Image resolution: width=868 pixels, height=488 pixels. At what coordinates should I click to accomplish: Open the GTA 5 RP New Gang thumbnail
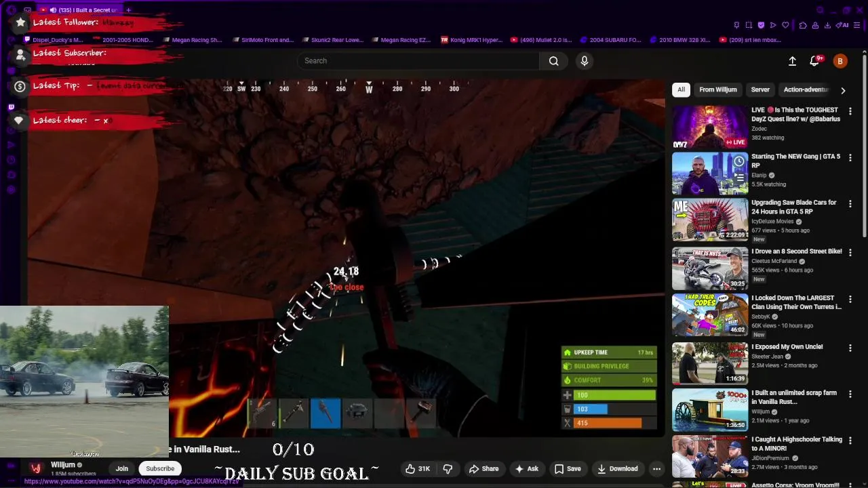click(710, 174)
